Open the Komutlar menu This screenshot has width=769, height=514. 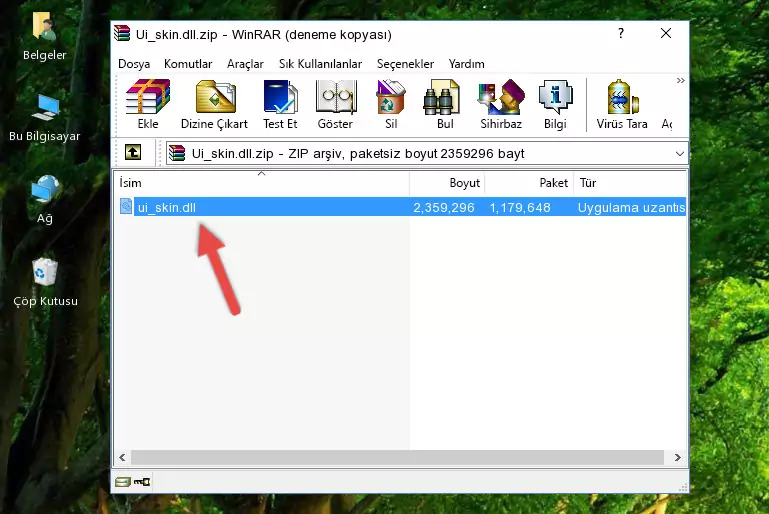tap(188, 64)
